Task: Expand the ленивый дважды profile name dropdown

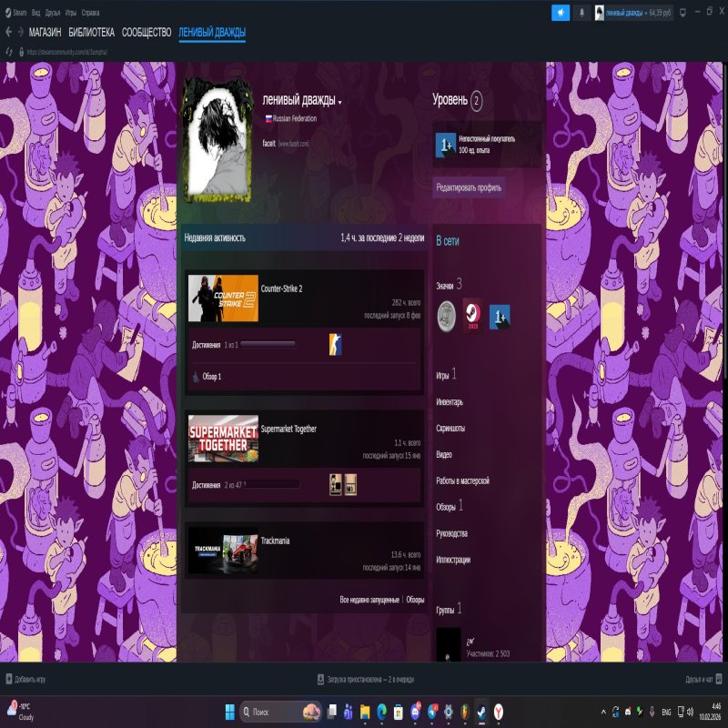Action: [x=339, y=101]
